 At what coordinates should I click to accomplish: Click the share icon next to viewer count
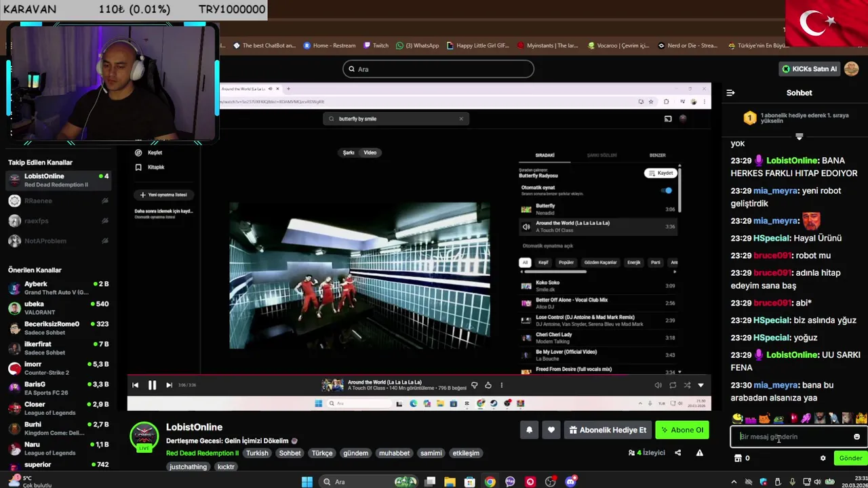point(677,453)
